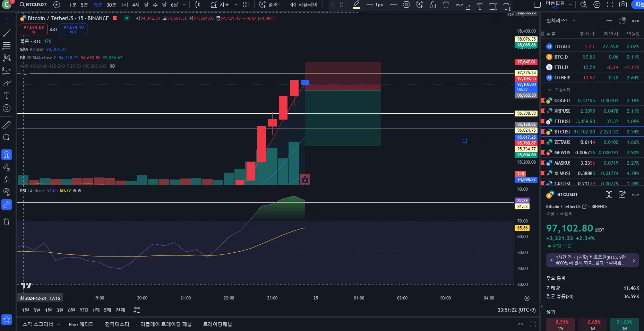Open the 트레이딩패널 tab
The height and width of the screenshot is (331, 644).
point(217,324)
